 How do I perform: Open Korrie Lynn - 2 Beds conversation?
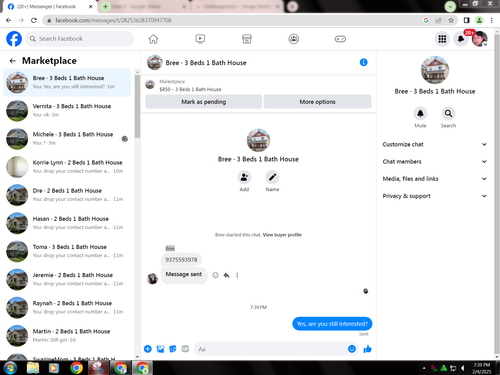(67, 167)
